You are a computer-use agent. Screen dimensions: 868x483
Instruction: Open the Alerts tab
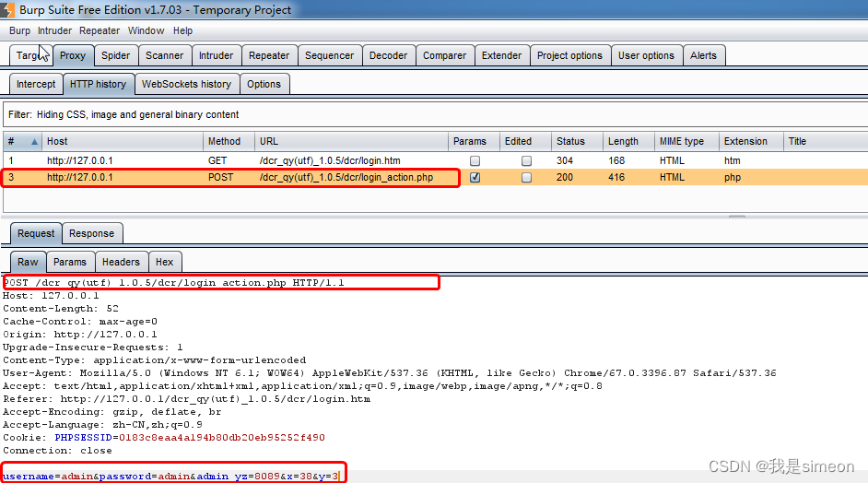pyautogui.click(x=704, y=55)
